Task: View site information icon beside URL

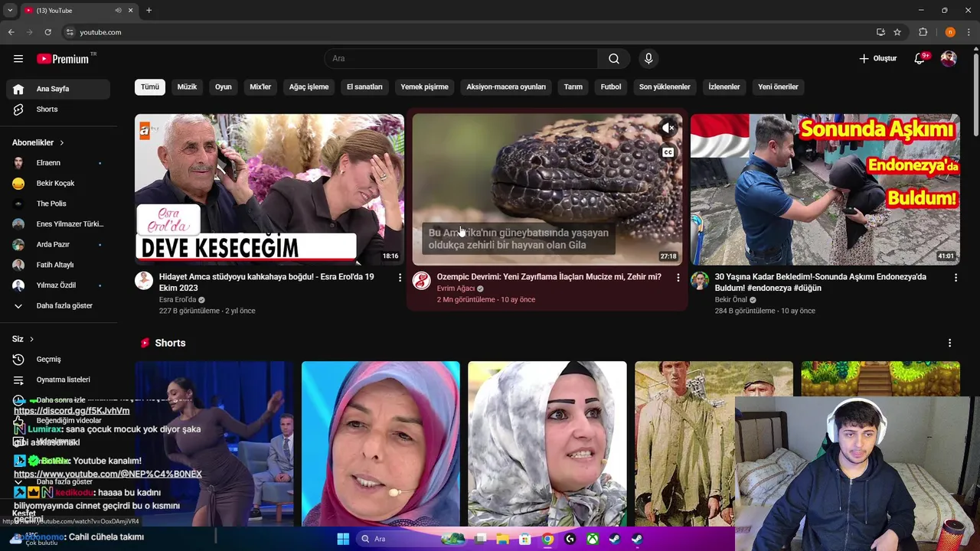Action: (70, 32)
